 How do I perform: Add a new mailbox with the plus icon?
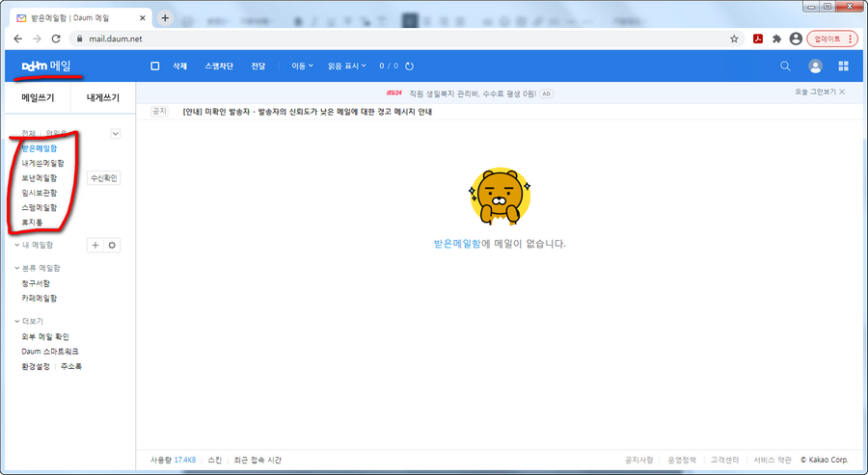95,245
